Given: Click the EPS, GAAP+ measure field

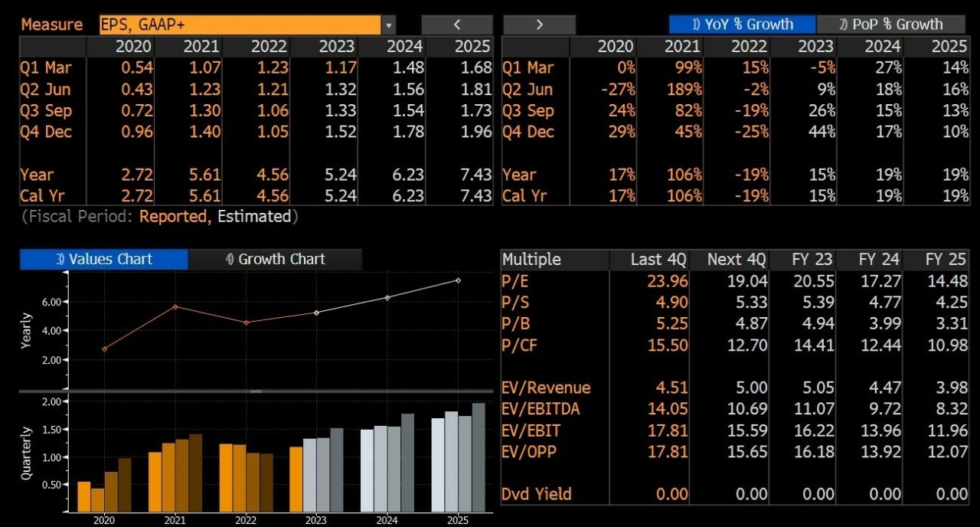Looking at the screenshot, I should click(x=240, y=25).
